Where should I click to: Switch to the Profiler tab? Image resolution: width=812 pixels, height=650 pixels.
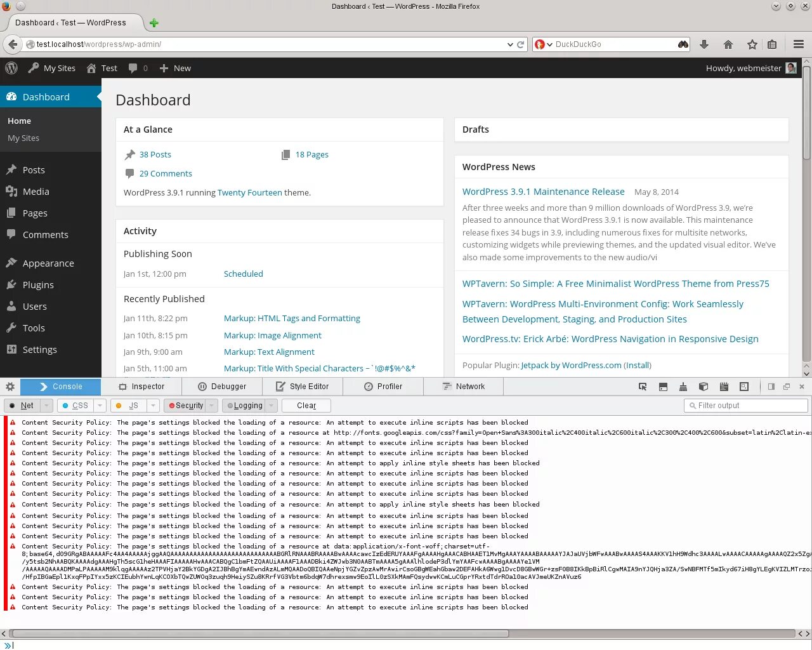click(x=383, y=387)
